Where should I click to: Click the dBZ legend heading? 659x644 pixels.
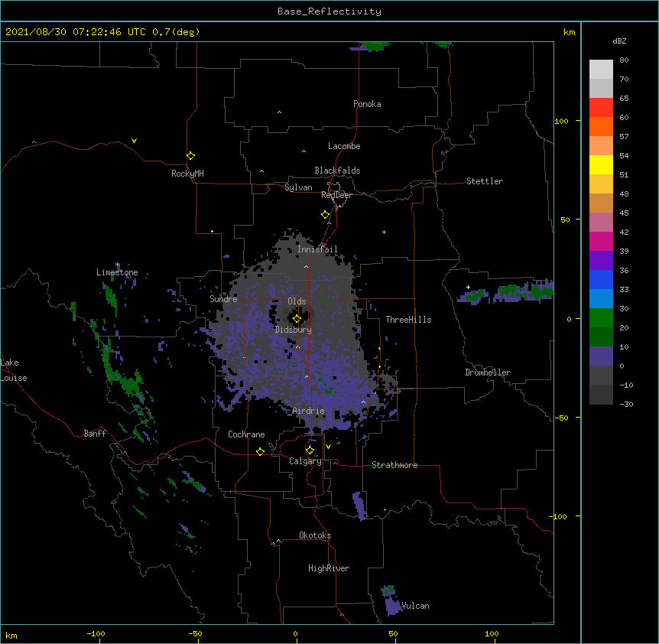pos(619,41)
